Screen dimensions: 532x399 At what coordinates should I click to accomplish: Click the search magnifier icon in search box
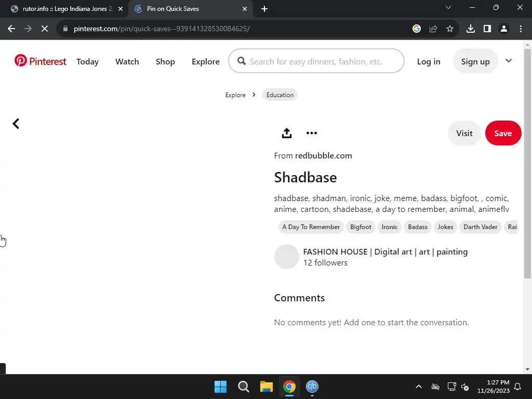coord(242,61)
